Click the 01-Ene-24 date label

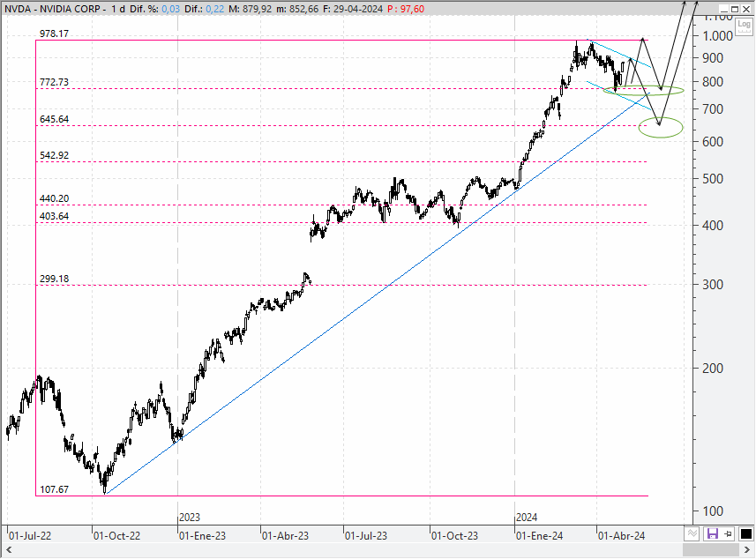(539, 536)
